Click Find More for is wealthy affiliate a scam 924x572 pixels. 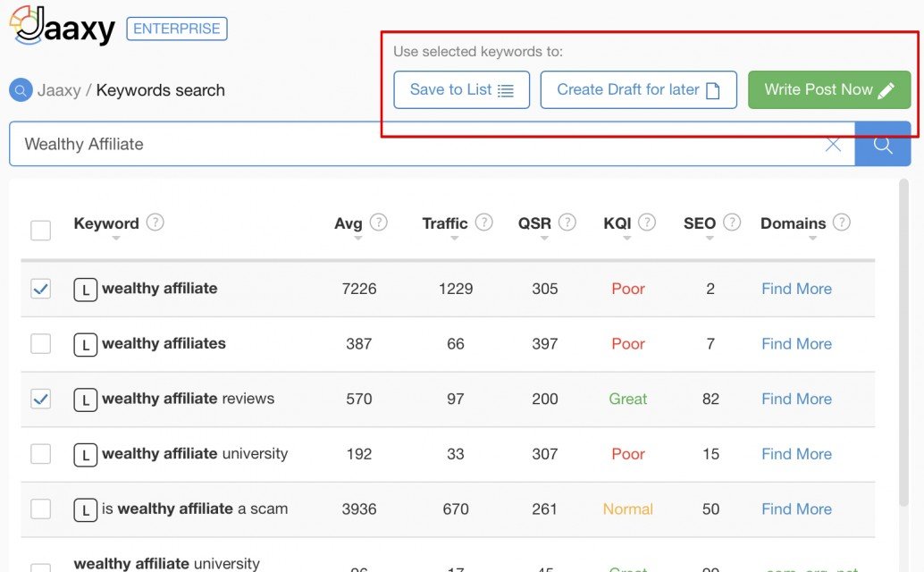tap(797, 509)
